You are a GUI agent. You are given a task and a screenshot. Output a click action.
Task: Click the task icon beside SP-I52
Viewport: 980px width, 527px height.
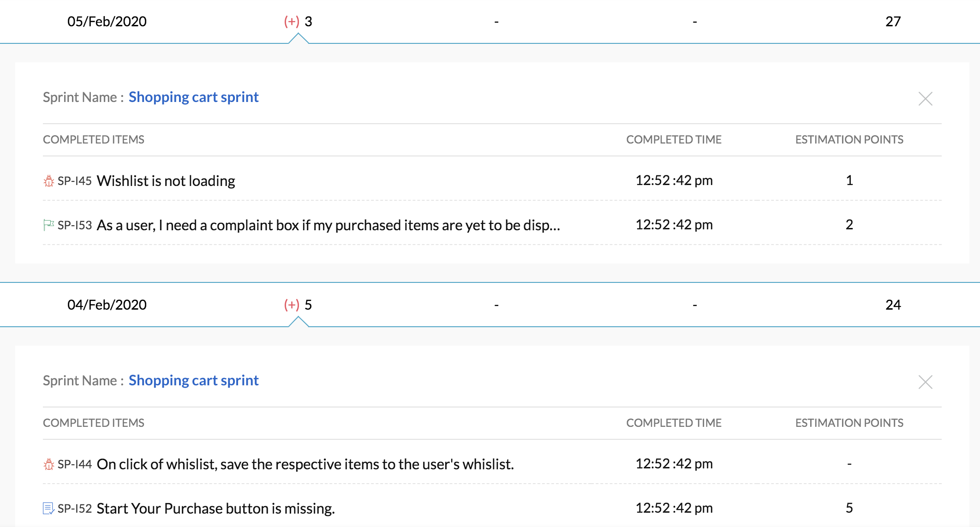coord(48,509)
